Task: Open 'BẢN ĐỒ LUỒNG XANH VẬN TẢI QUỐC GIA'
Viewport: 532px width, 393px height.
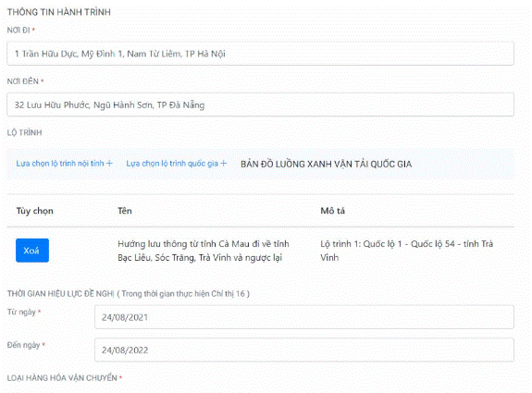Action: pos(326,164)
